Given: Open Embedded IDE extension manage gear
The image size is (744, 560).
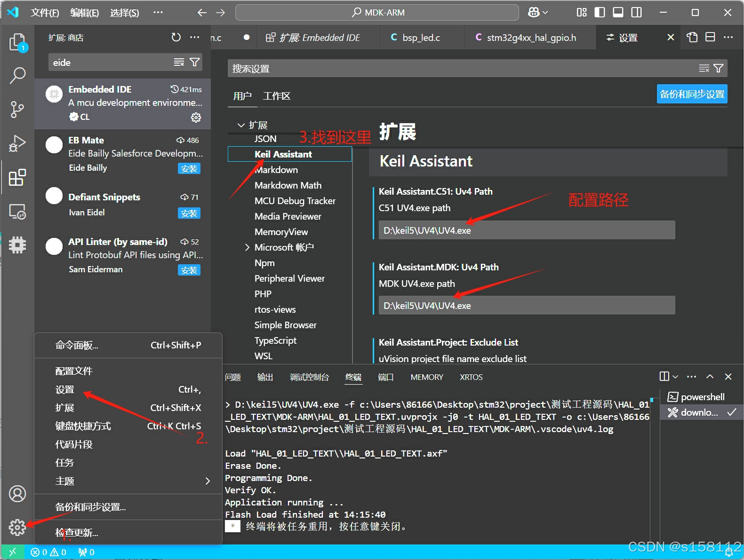Looking at the screenshot, I should (x=196, y=117).
